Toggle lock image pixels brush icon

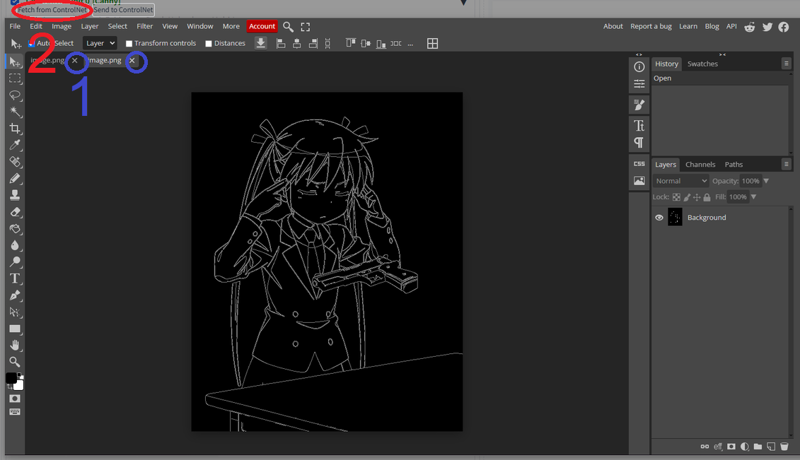click(687, 197)
